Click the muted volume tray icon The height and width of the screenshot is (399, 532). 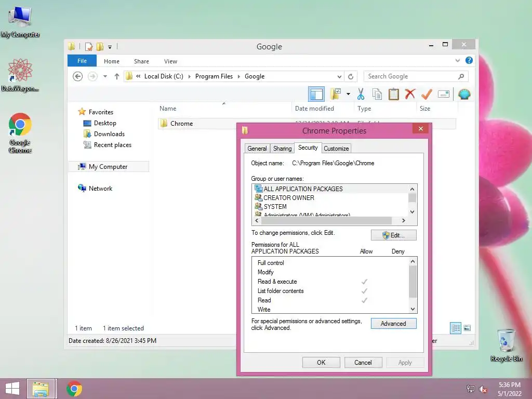click(483, 389)
